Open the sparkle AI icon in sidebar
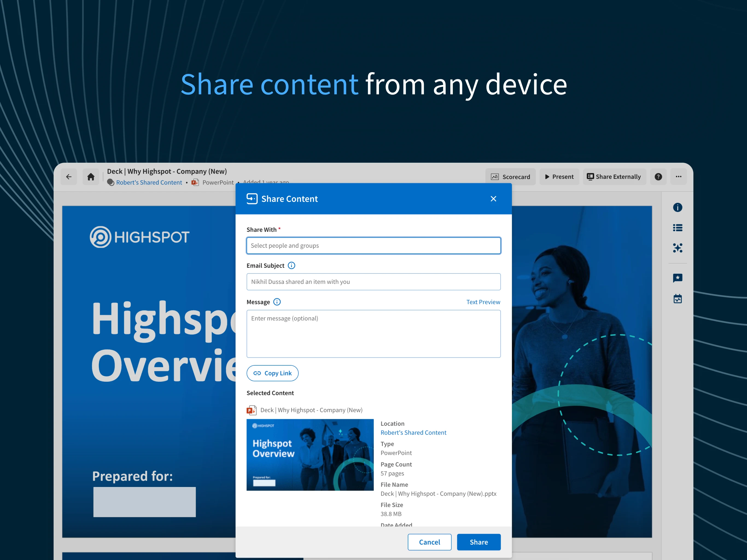Image resolution: width=747 pixels, height=560 pixels. pyautogui.click(x=678, y=248)
